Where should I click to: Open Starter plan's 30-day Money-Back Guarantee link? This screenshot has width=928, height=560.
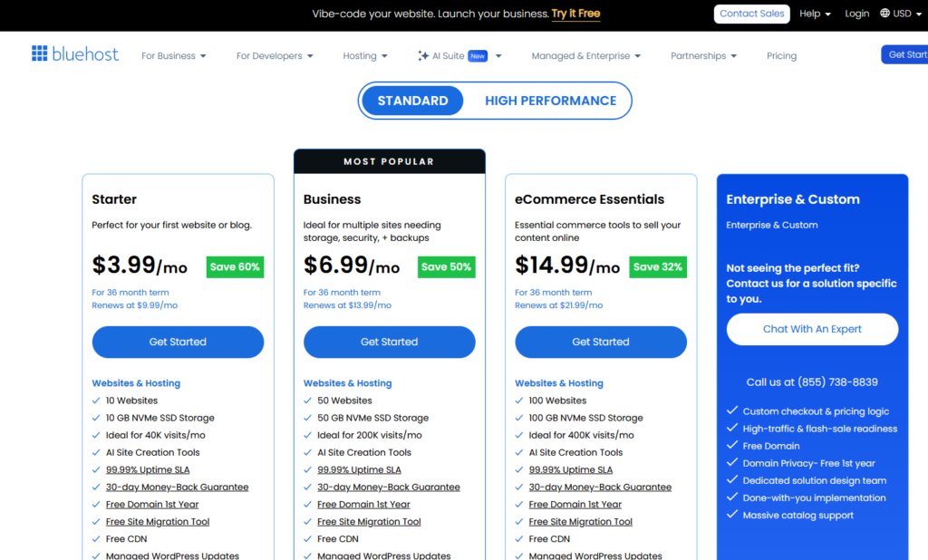pyautogui.click(x=177, y=487)
